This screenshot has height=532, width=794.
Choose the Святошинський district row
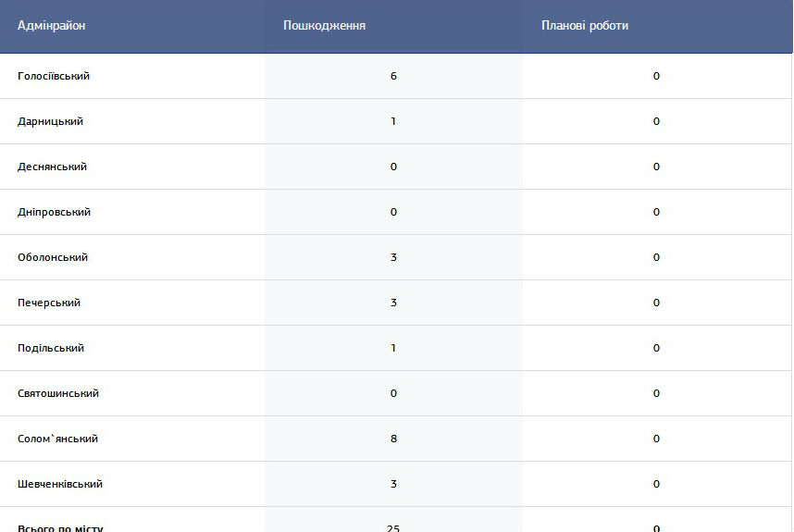[x=396, y=393]
